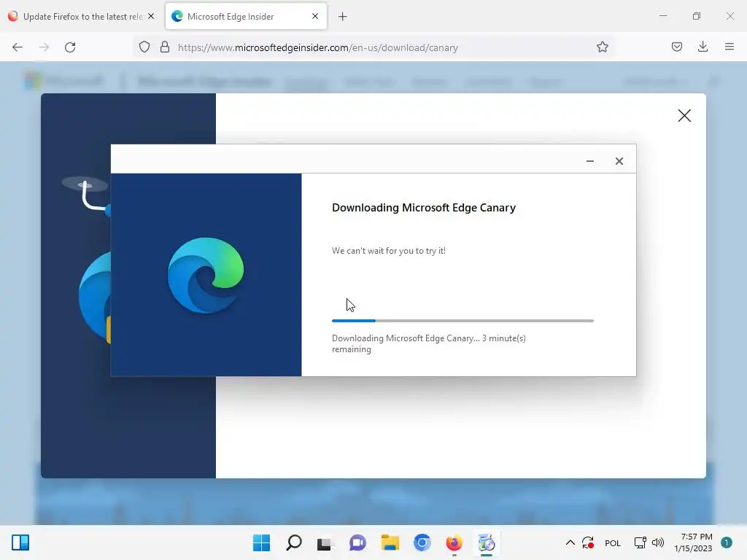Go back to the previous page
This screenshot has height=560, width=747.
18,47
